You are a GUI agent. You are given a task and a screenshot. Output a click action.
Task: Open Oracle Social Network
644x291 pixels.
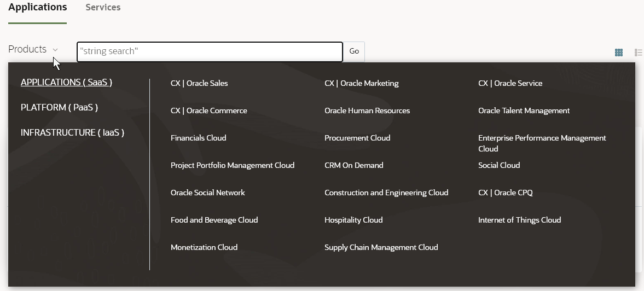[207, 193]
